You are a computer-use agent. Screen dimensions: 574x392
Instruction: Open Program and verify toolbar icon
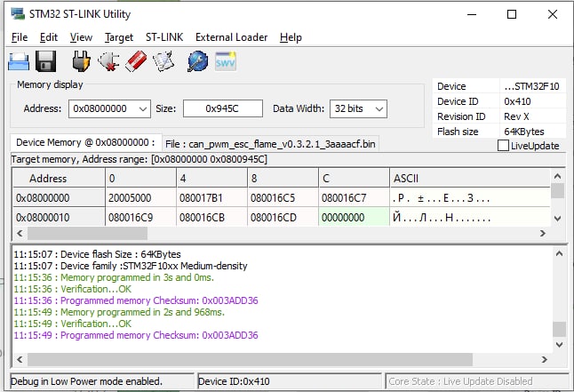[163, 61]
